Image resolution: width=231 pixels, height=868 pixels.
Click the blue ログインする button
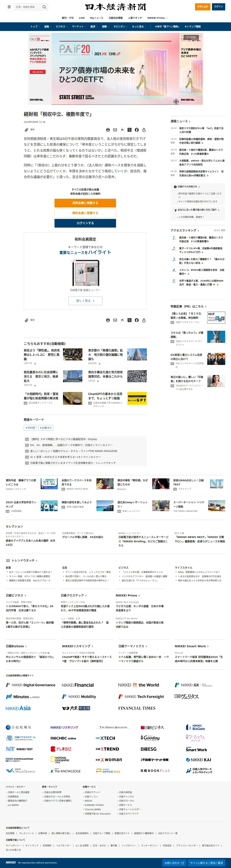(x=85, y=223)
